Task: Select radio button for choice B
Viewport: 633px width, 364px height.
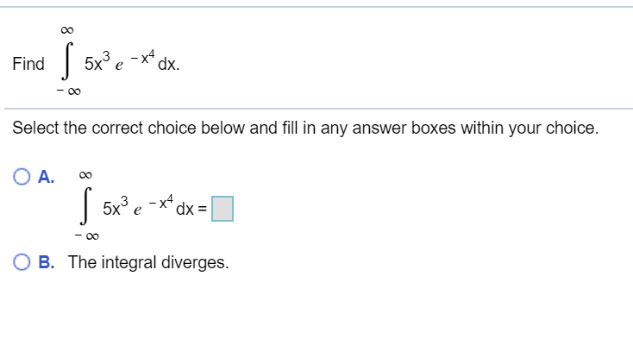Action: 22,262
